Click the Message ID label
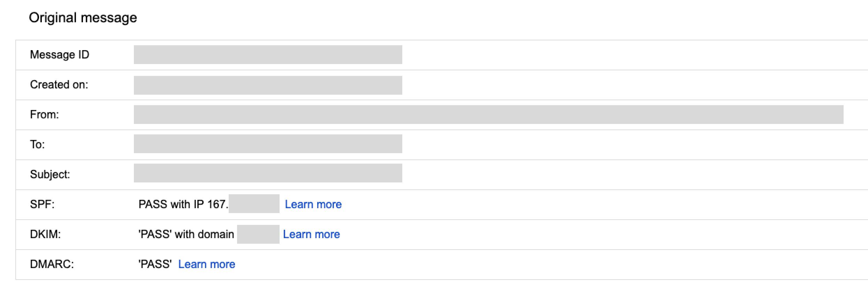Viewport: 868px width, 298px height. (x=60, y=55)
